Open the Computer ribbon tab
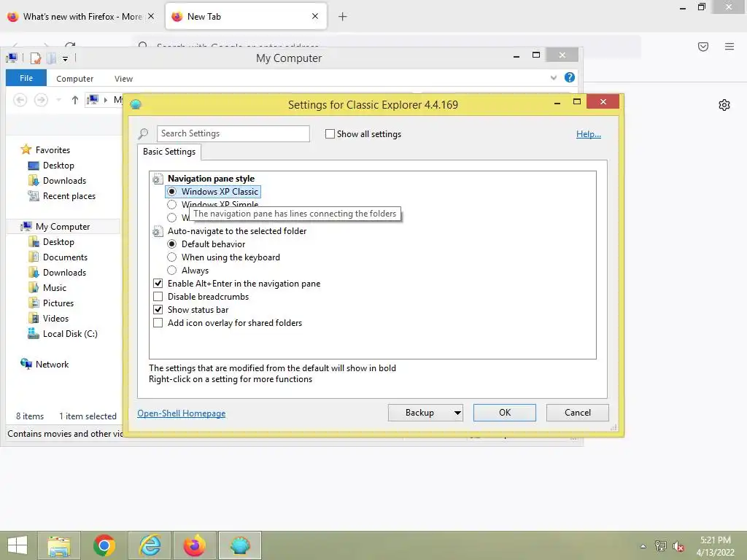This screenshot has height=560, width=747. click(75, 79)
